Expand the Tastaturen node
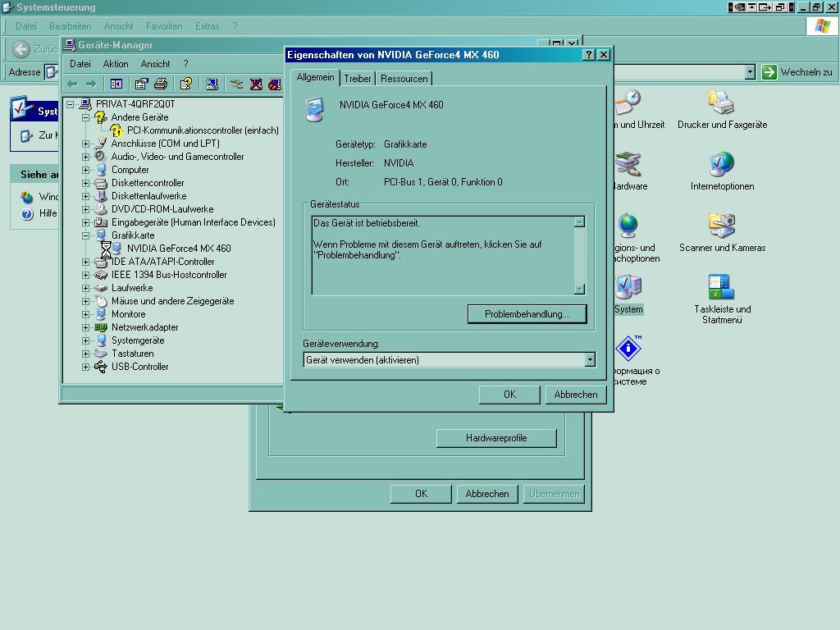Viewport: 840px width, 630px height. [85, 354]
